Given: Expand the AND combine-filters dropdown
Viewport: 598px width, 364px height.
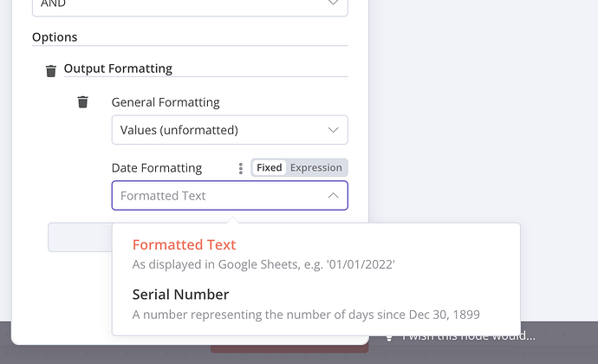Looking at the screenshot, I should click(190, 6).
